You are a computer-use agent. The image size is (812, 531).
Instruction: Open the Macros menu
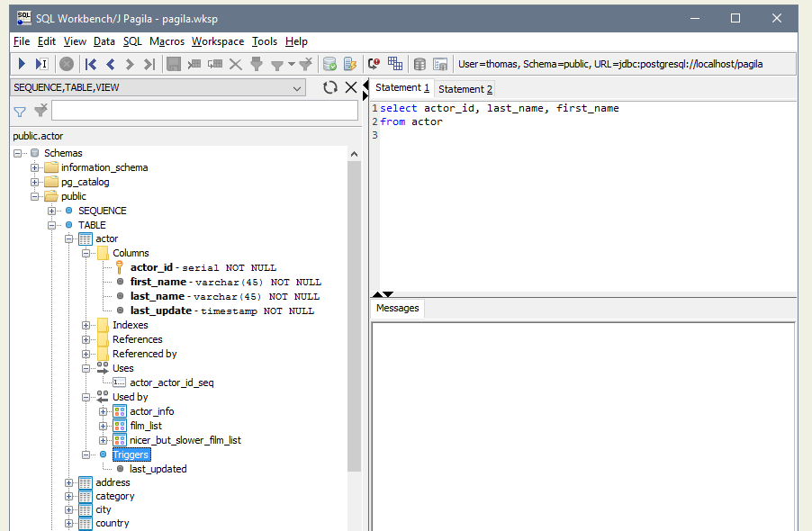coord(167,41)
